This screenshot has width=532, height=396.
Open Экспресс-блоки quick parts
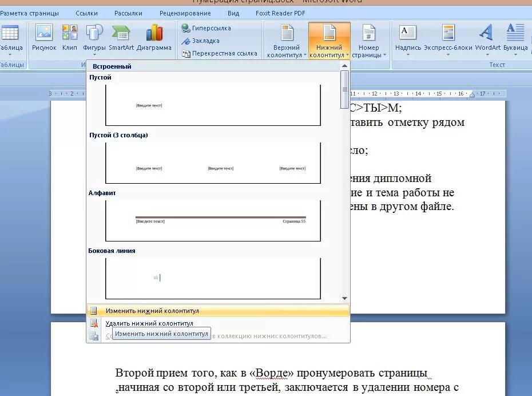click(x=448, y=40)
